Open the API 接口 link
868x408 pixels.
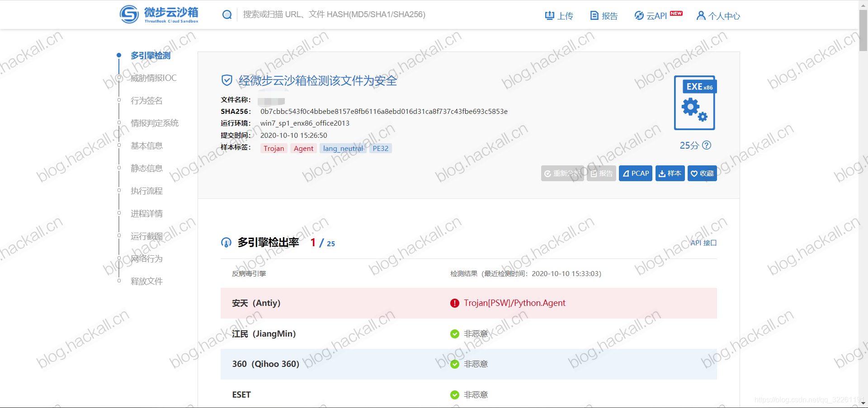pyautogui.click(x=703, y=243)
